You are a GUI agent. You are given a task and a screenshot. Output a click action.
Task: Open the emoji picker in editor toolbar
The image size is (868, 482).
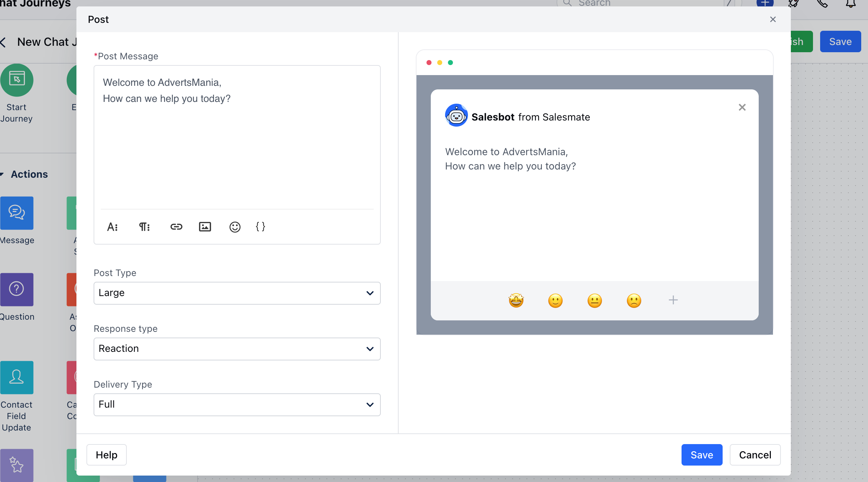[x=235, y=227]
